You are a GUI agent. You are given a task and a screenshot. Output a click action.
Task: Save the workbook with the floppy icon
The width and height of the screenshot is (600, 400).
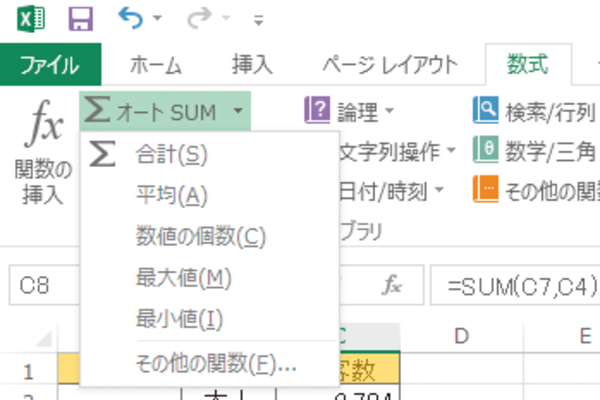click(80, 18)
